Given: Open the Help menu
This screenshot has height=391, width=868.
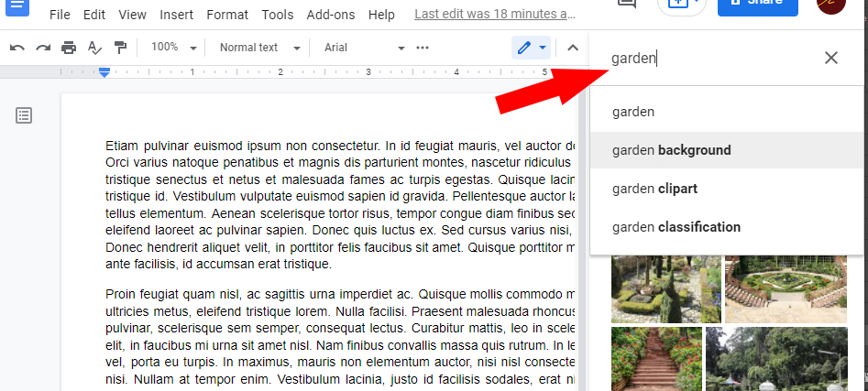Looking at the screenshot, I should tap(381, 15).
